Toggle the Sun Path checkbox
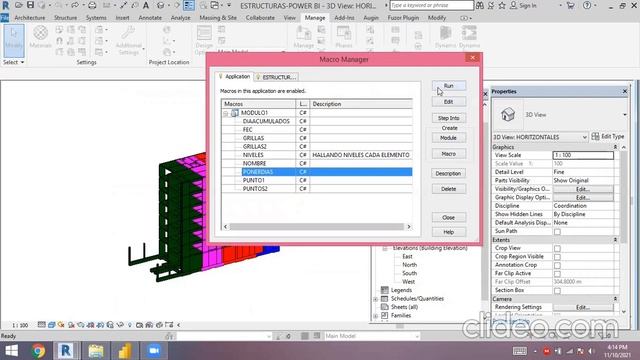This screenshot has width=640, height=360. pyautogui.click(x=557, y=231)
